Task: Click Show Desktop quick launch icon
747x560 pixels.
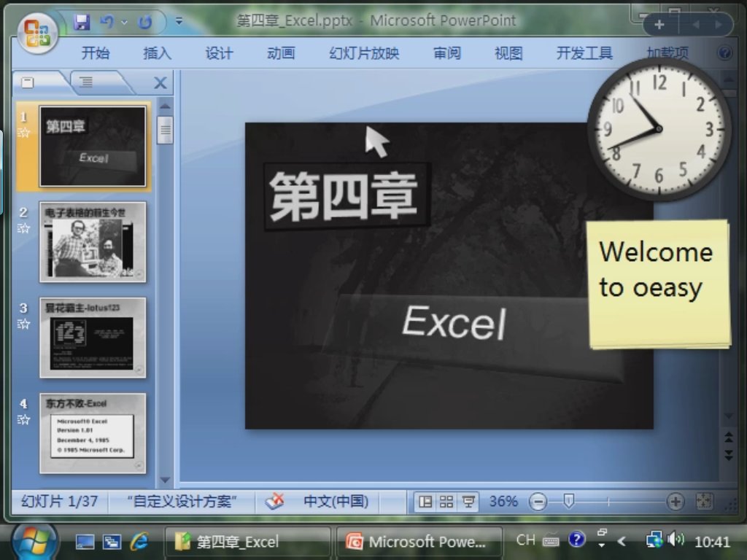Action: pyautogui.click(x=85, y=542)
